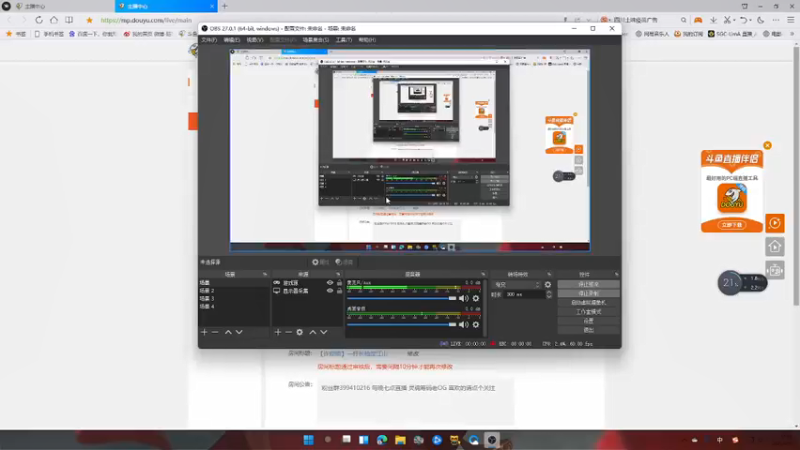Open the browser downloads icon

point(713,20)
